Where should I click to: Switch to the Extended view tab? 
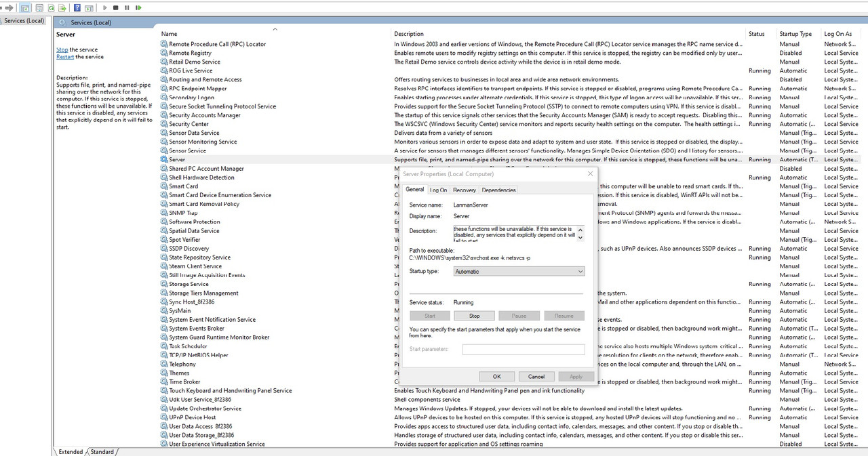[71, 451]
